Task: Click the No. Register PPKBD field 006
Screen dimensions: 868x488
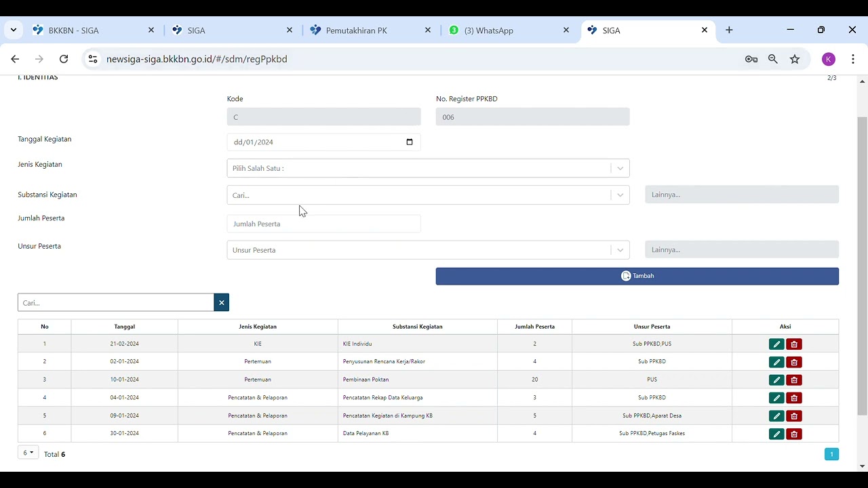Action: pyautogui.click(x=532, y=117)
